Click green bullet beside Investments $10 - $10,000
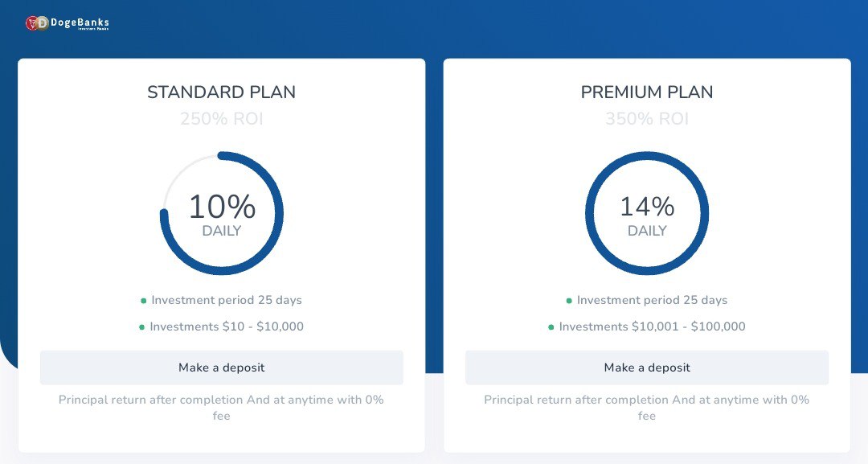The height and width of the screenshot is (464, 868). pyautogui.click(x=142, y=327)
